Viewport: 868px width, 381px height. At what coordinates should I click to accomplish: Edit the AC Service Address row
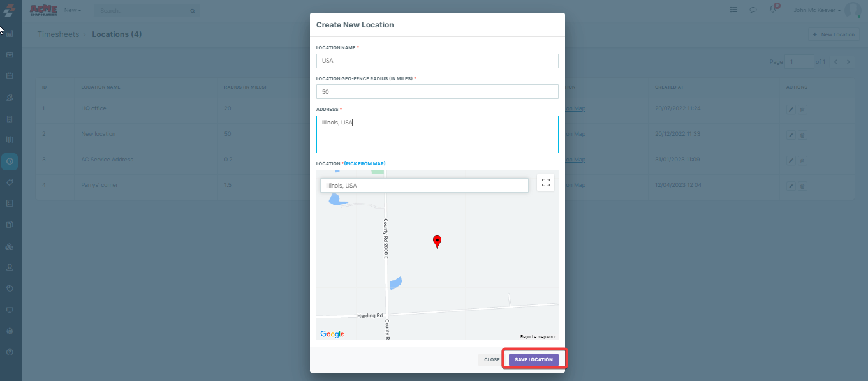pos(791,160)
